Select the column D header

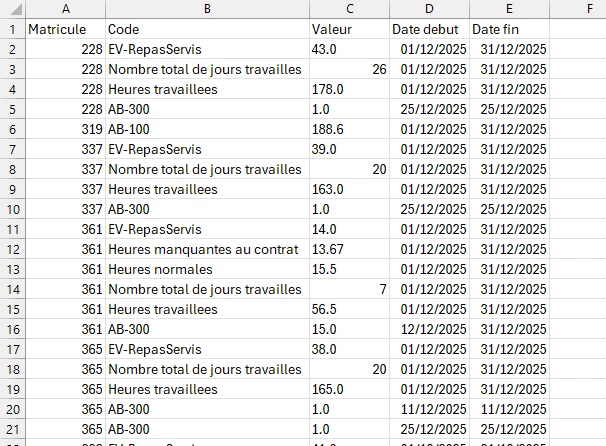(x=429, y=9)
